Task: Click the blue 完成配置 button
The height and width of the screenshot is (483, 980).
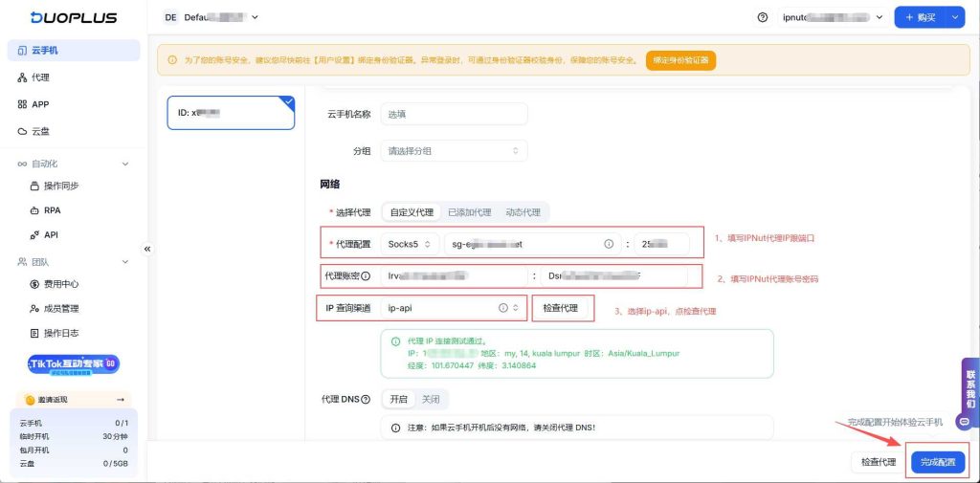Action: [937, 462]
